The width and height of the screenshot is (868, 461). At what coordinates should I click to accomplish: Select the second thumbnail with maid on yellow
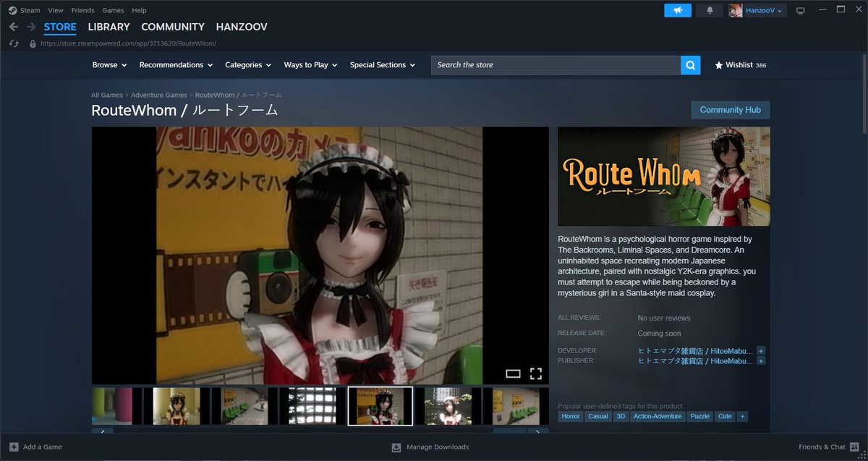coord(176,406)
